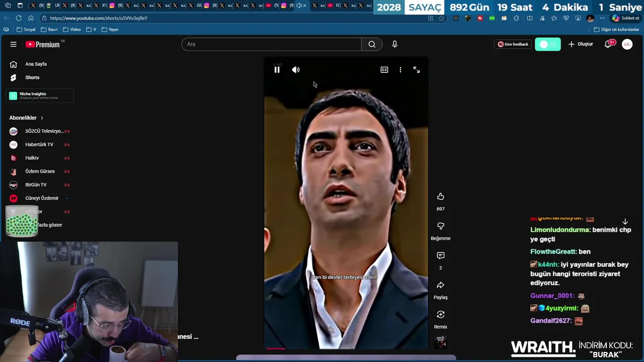Click the Give feedback button
This screenshot has width=644, height=362.
(x=513, y=44)
